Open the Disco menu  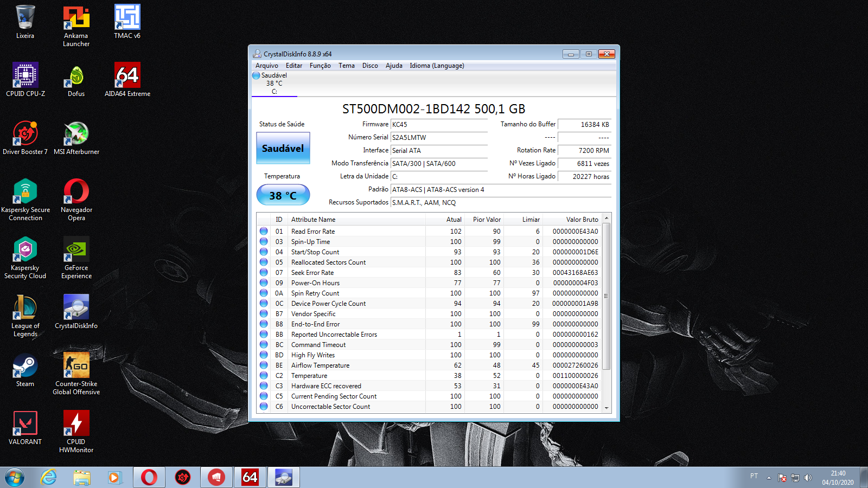point(370,66)
